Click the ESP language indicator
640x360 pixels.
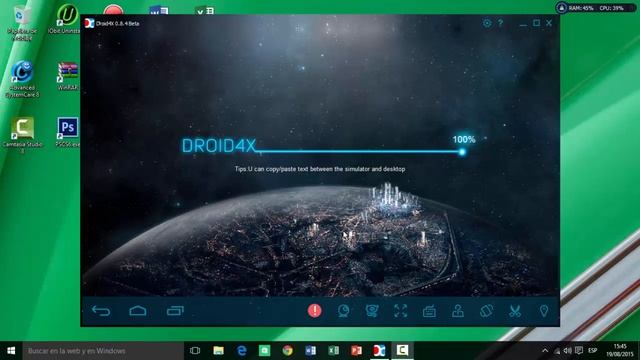pyautogui.click(x=593, y=351)
